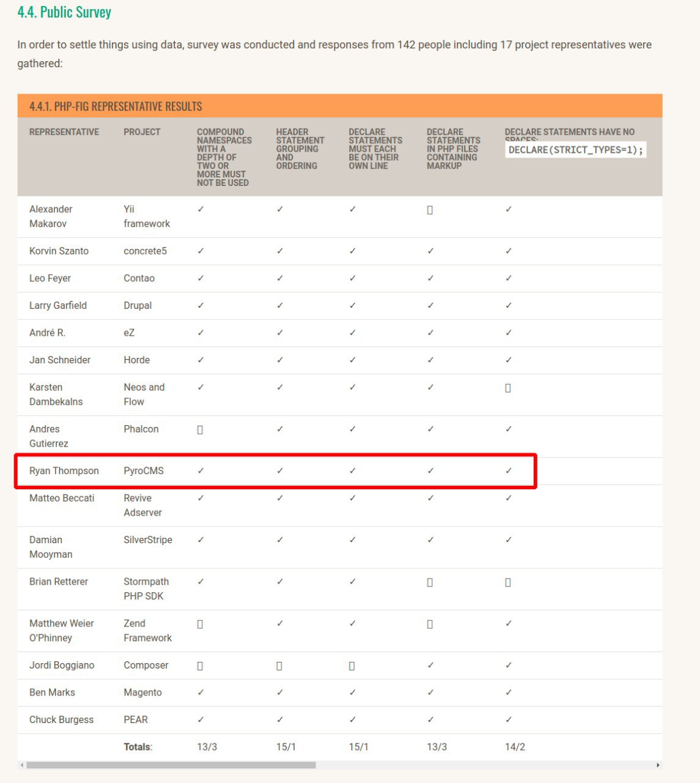This screenshot has width=700, height=783.
Task: Select the project 'Phalcon'
Action: 141,429
